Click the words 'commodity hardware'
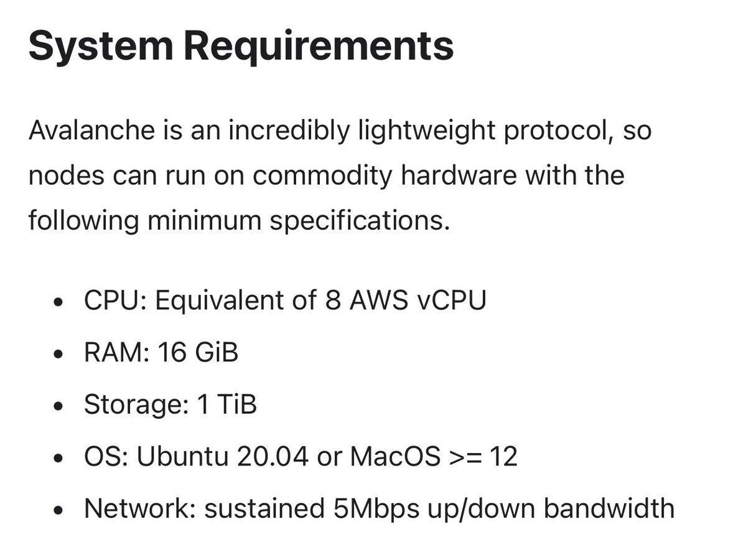The width and height of the screenshot is (746, 560). point(385,176)
